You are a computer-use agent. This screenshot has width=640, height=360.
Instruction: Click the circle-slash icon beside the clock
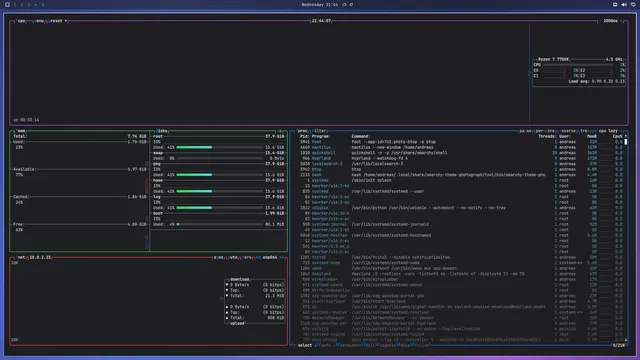[351, 4]
